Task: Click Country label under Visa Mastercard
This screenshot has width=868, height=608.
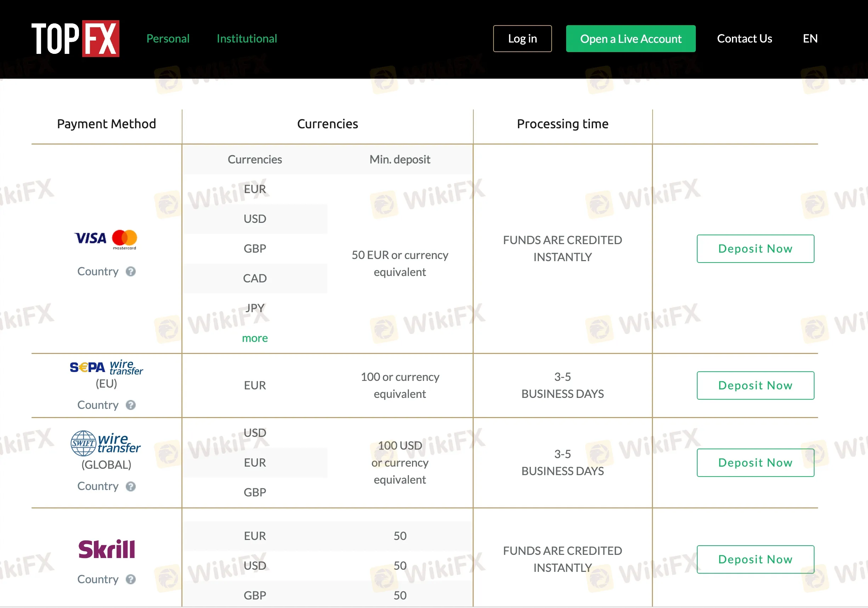Action: click(98, 271)
